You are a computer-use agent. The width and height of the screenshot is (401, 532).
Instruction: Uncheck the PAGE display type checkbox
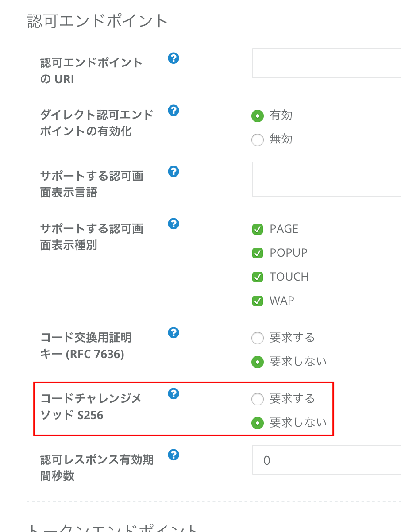click(x=258, y=229)
